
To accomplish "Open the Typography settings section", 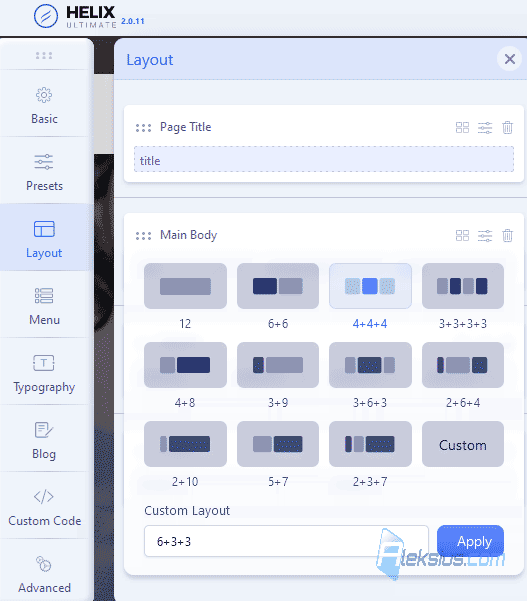I will [44, 372].
